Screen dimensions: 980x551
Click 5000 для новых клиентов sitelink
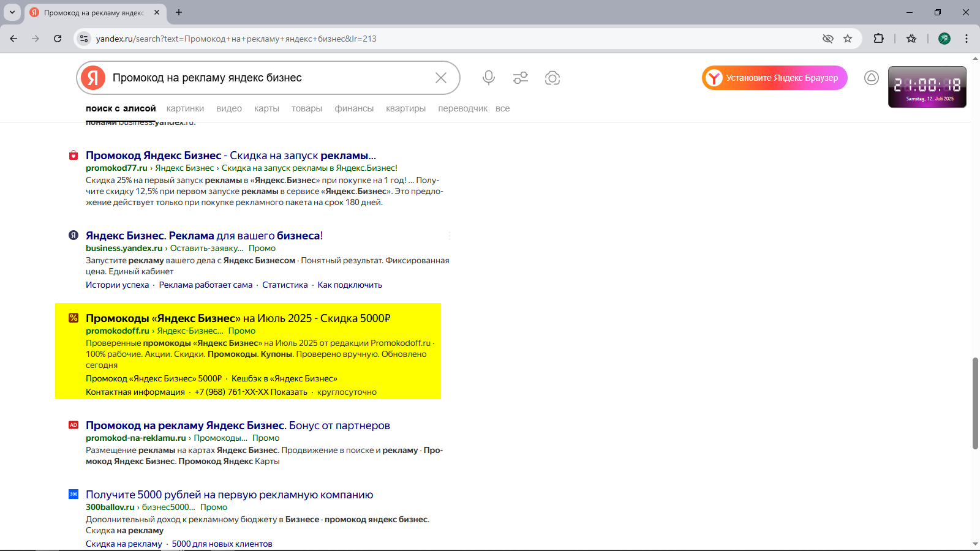click(x=222, y=544)
